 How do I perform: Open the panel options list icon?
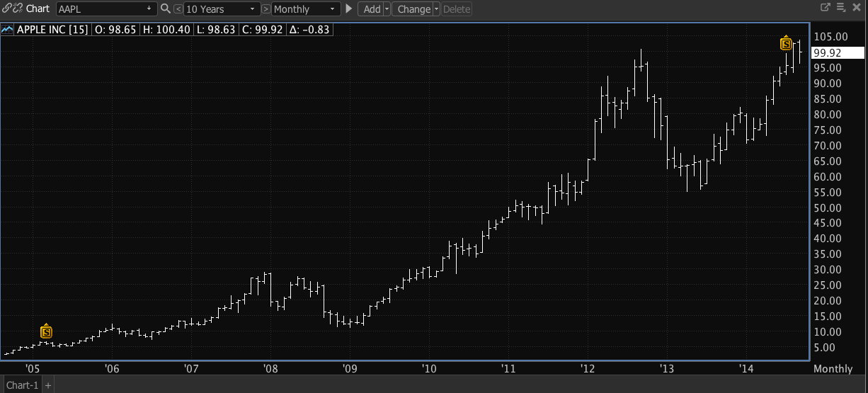point(841,8)
